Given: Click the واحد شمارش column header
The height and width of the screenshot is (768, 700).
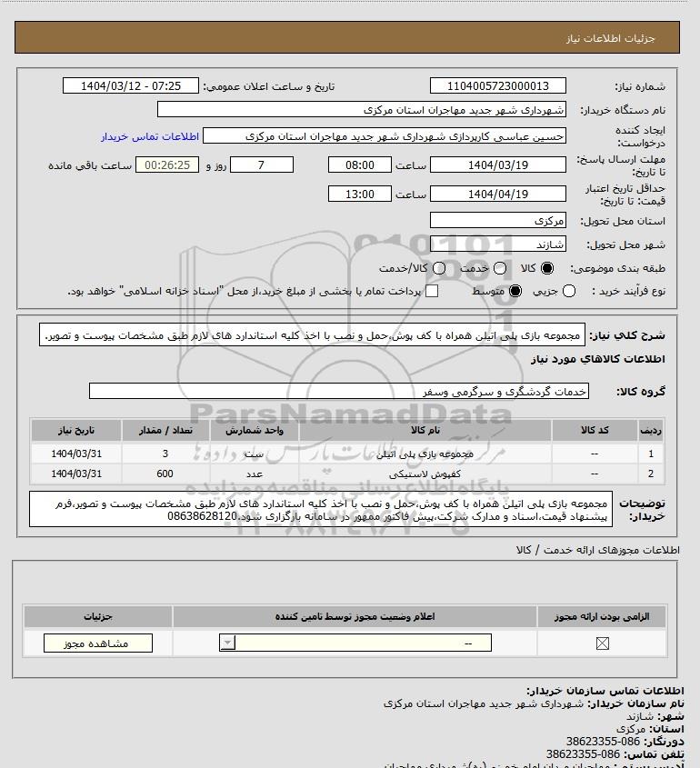Looking at the screenshot, I should pos(255,431).
